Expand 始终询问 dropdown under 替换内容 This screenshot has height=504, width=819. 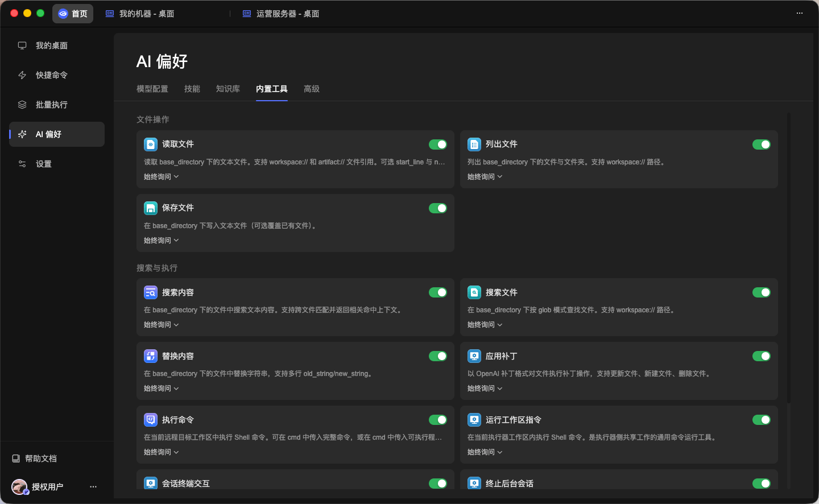tap(162, 389)
